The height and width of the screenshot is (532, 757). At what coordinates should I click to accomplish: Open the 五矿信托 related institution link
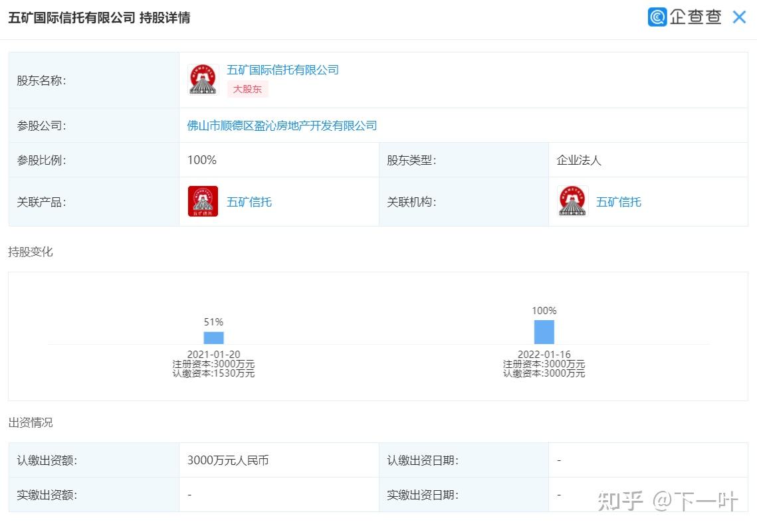click(x=619, y=202)
